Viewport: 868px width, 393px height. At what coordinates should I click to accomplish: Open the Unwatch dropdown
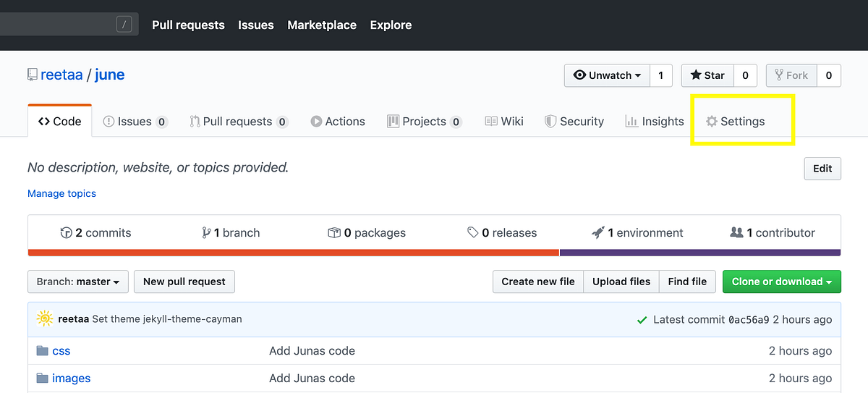[606, 75]
